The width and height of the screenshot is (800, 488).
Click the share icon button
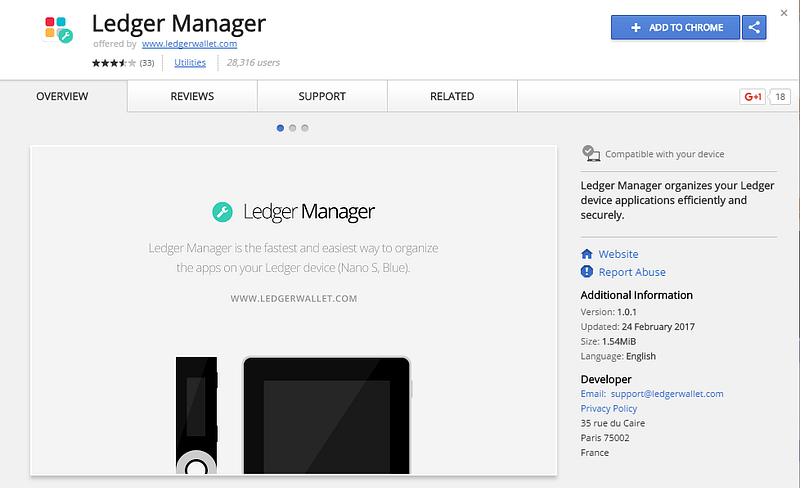[754, 27]
